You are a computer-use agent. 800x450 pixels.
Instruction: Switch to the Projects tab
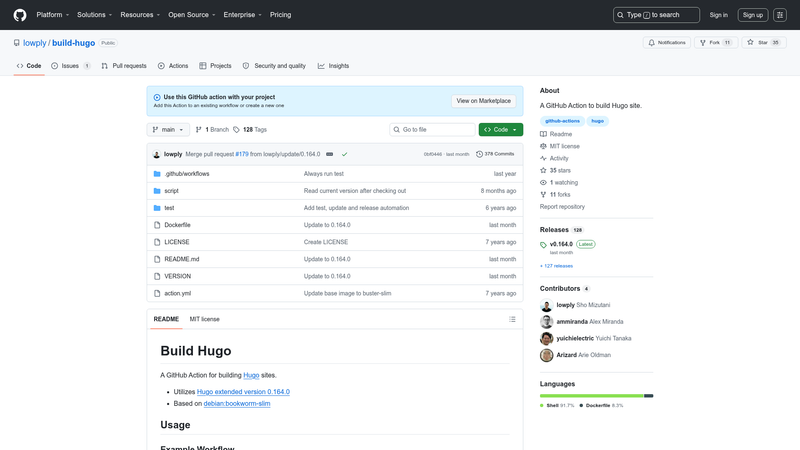215,66
